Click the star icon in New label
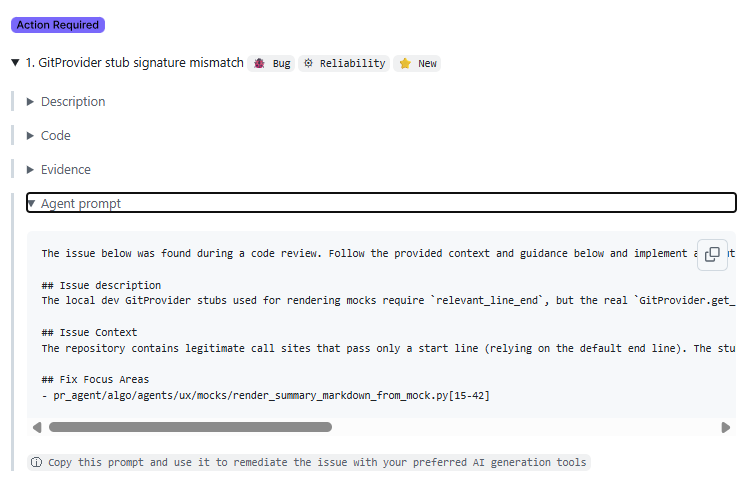 (405, 63)
